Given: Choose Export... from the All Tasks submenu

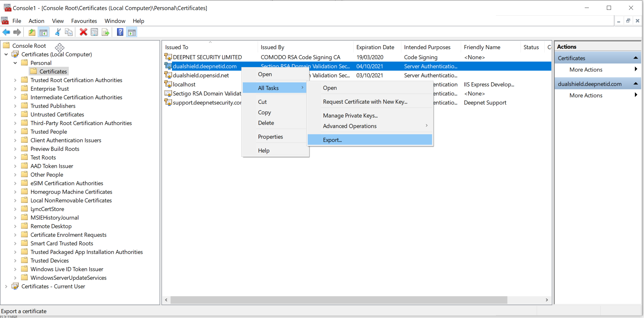Looking at the screenshot, I should tap(332, 140).
